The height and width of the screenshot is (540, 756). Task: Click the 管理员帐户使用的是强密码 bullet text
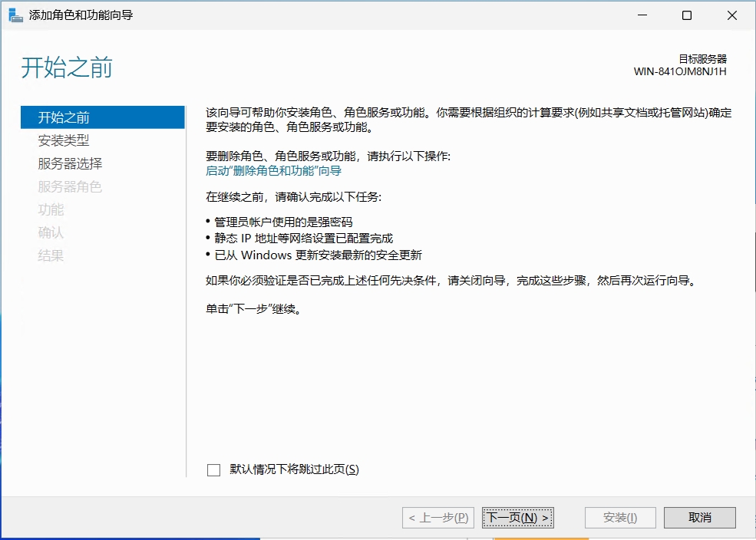tap(283, 222)
